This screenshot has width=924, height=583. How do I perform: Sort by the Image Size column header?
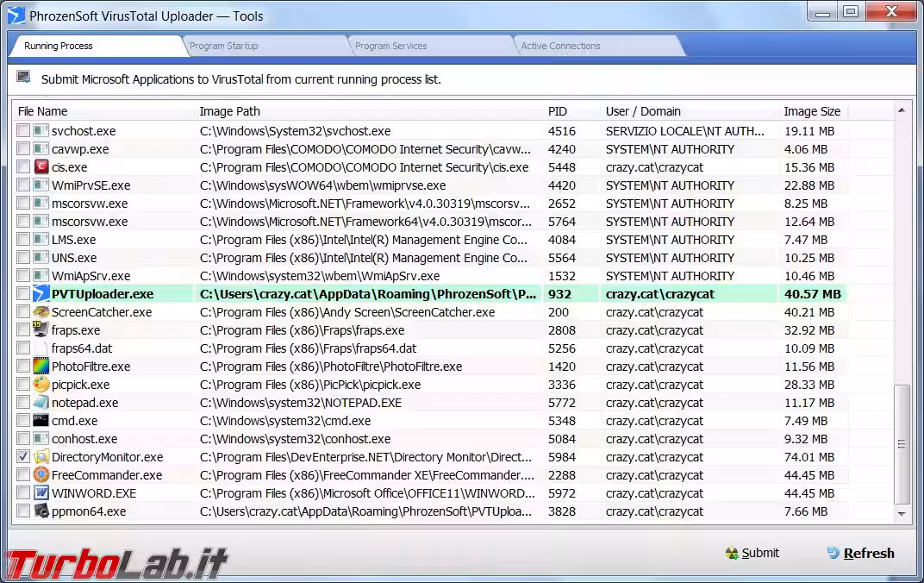coord(811,111)
